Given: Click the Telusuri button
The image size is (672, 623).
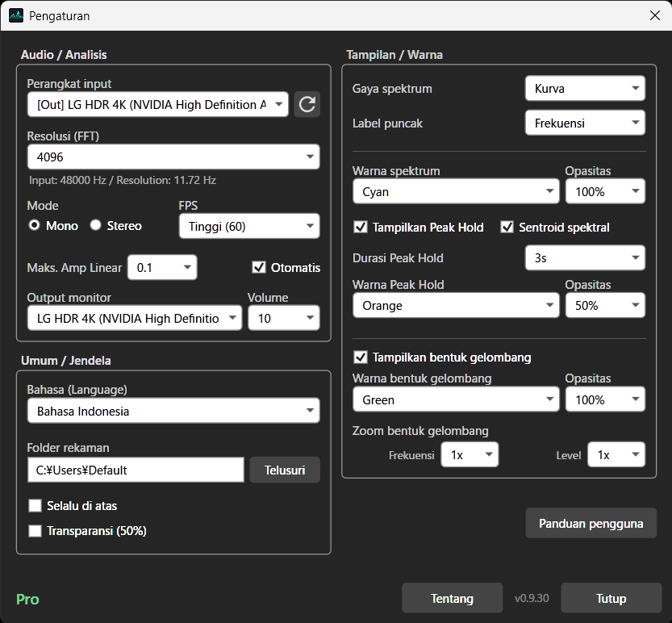Looking at the screenshot, I should (x=285, y=470).
